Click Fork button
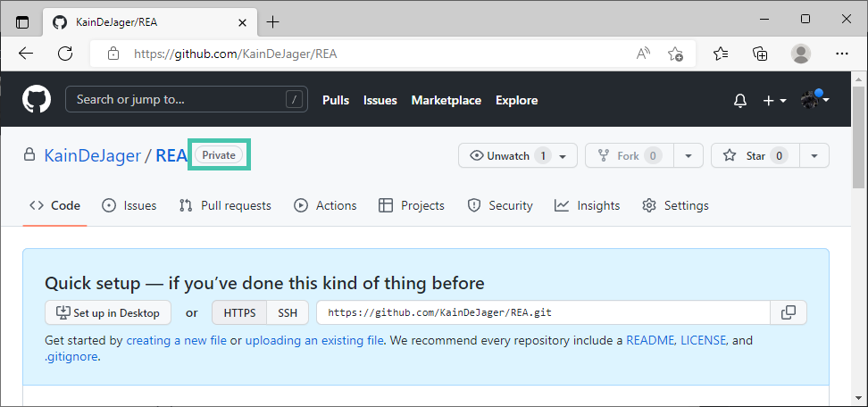This screenshot has width=868, height=407. tap(630, 156)
